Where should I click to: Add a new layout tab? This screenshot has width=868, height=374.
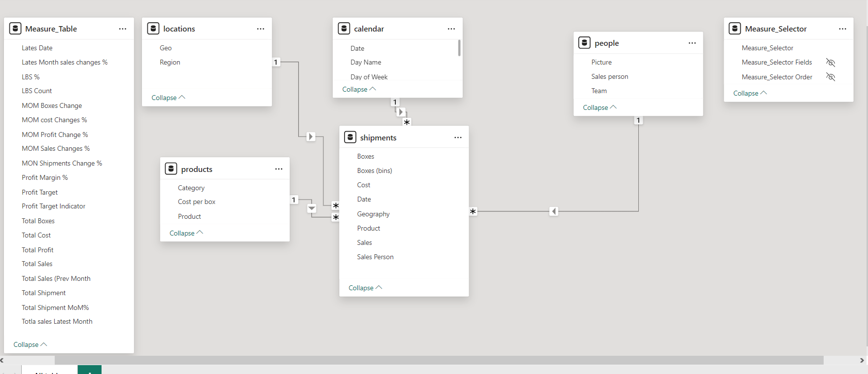89,371
